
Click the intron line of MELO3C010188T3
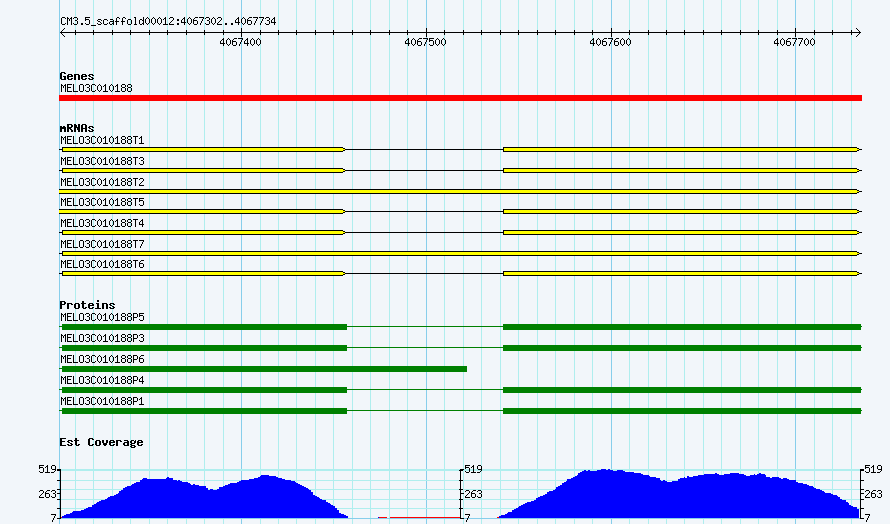pyautogui.click(x=424, y=170)
